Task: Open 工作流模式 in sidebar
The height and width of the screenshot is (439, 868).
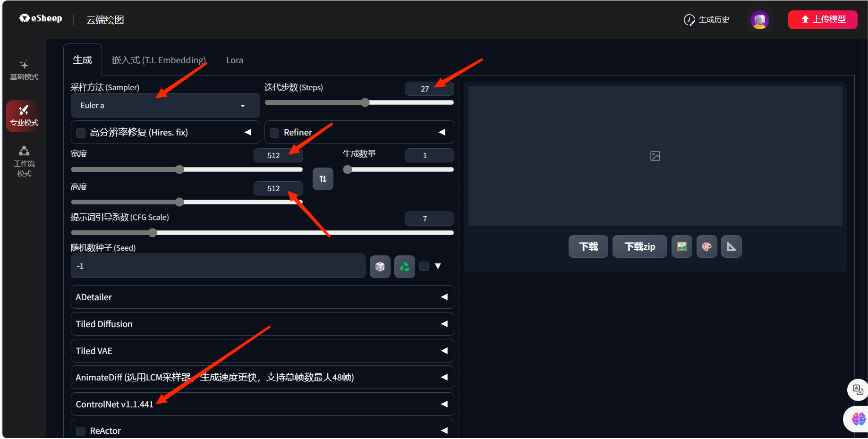Action: point(24,161)
